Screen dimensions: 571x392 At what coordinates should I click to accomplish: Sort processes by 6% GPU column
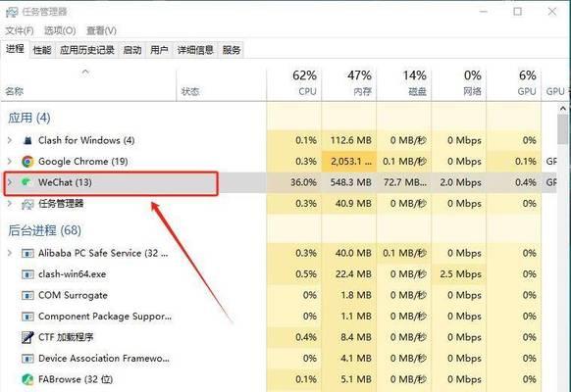[x=514, y=84]
